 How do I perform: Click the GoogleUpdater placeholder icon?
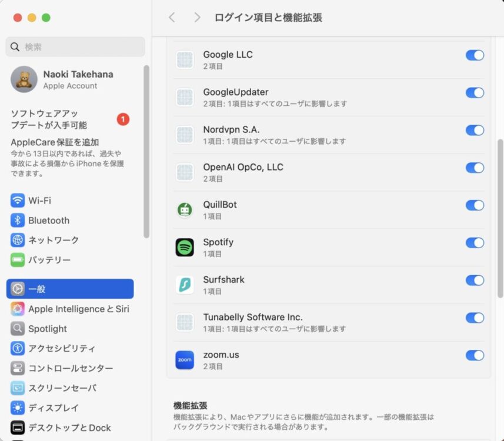point(185,98)
